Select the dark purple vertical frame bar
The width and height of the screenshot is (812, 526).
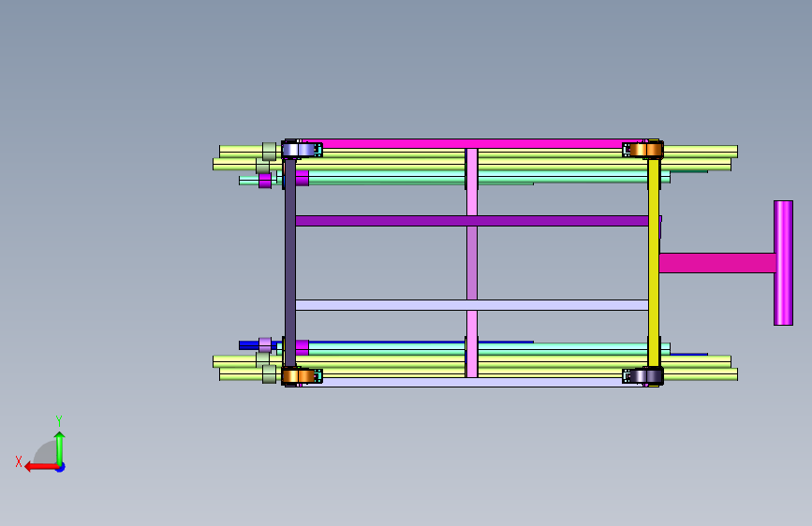coord(290,263)
